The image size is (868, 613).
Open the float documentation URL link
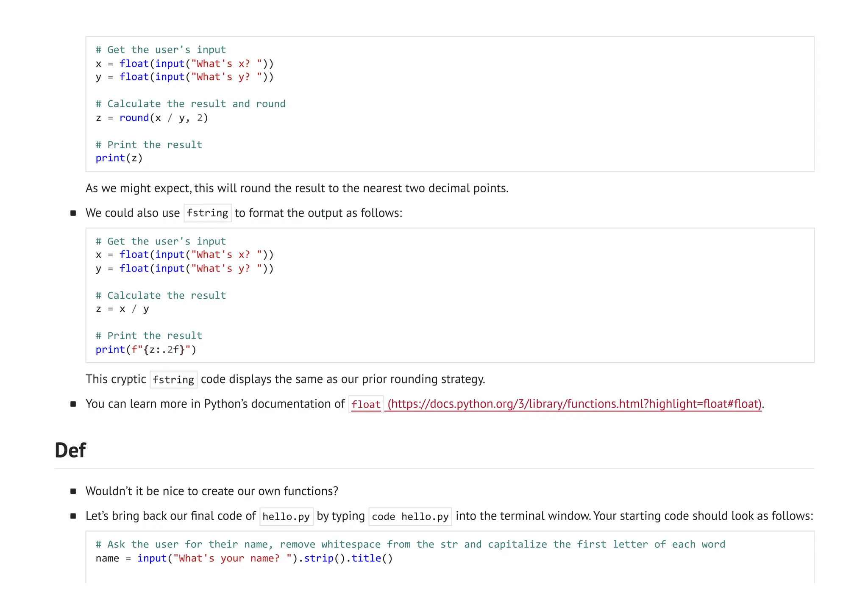[x=575, y=404]
